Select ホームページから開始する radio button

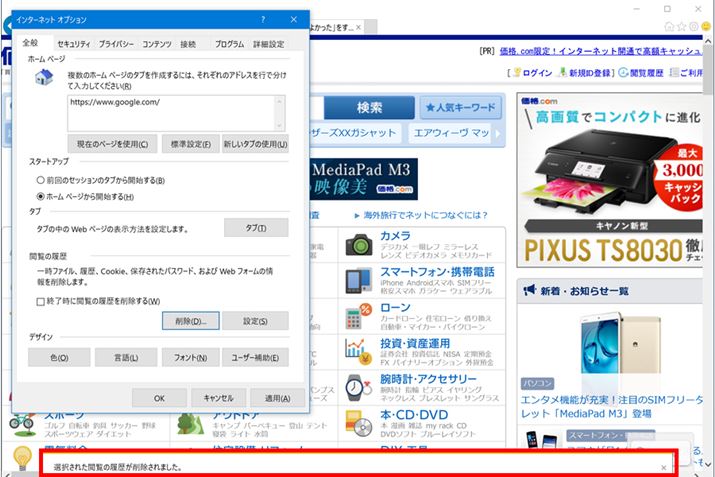(40, 197)
